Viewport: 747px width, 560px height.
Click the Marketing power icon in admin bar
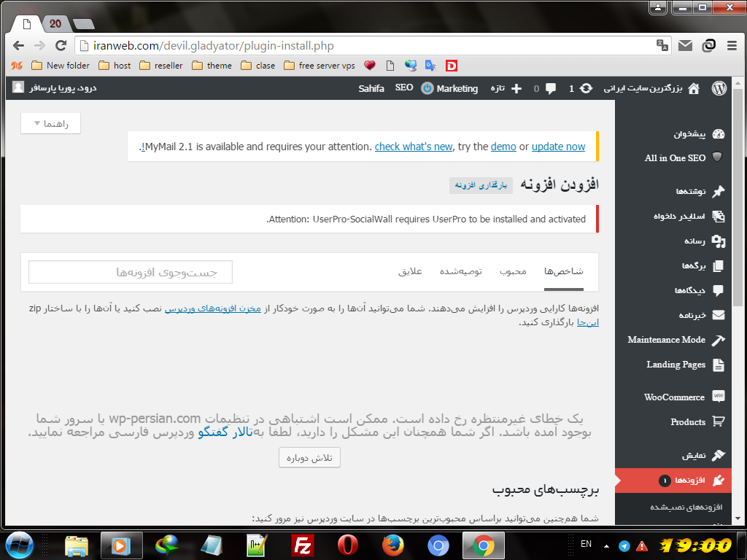[427, 88]
